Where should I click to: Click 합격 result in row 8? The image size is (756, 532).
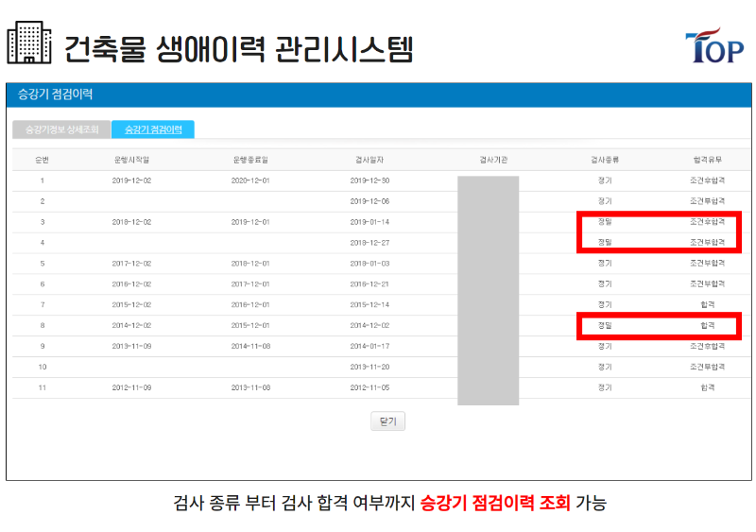[x=707, y=326]
